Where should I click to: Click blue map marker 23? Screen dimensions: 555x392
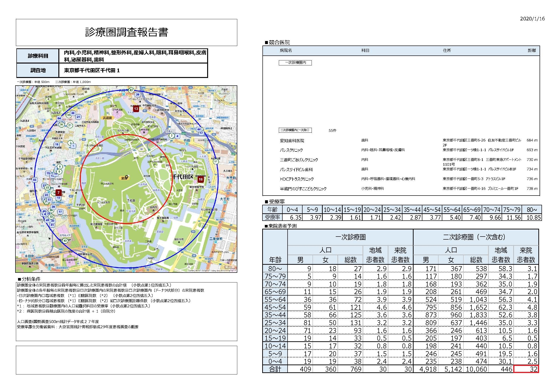click(49, 200)
